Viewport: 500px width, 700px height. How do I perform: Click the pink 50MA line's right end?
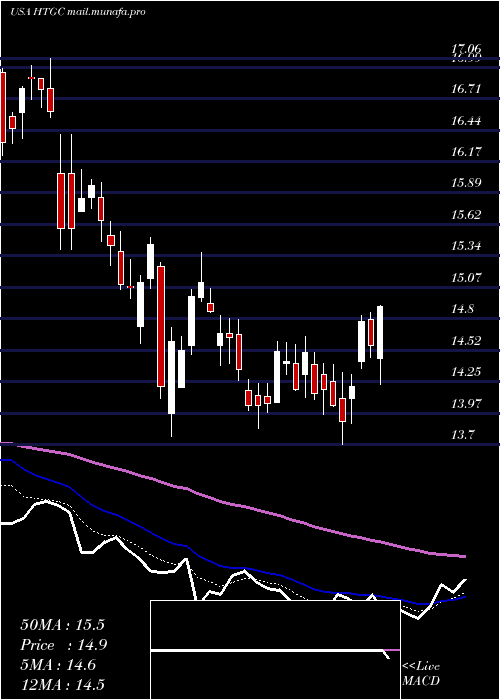[x=463, y=556]
